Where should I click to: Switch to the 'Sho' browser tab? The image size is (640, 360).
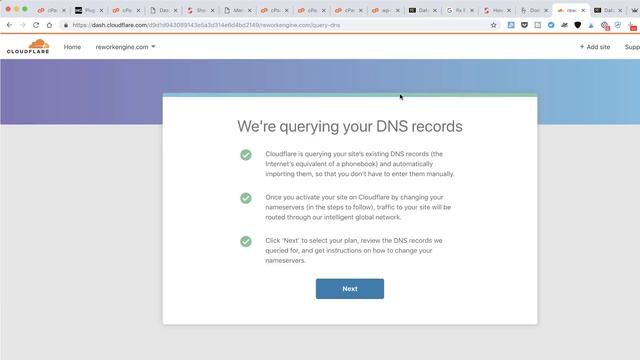click(x=200, y=10)
